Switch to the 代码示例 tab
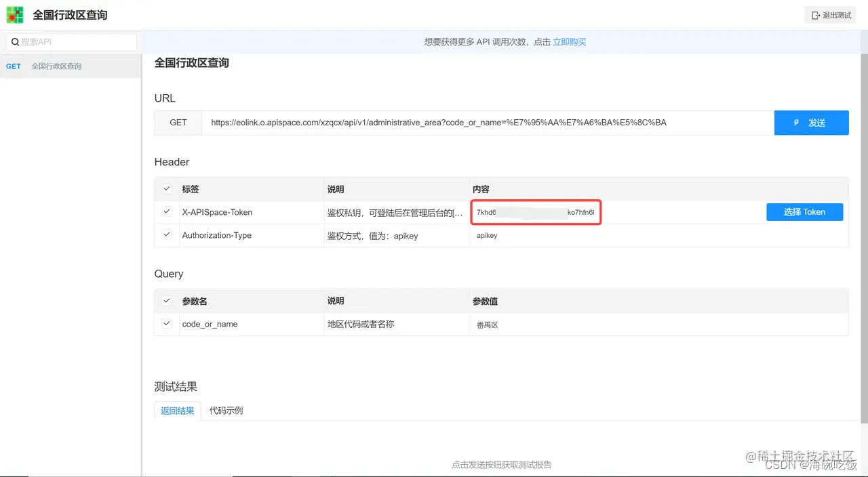 pos(226,411)
